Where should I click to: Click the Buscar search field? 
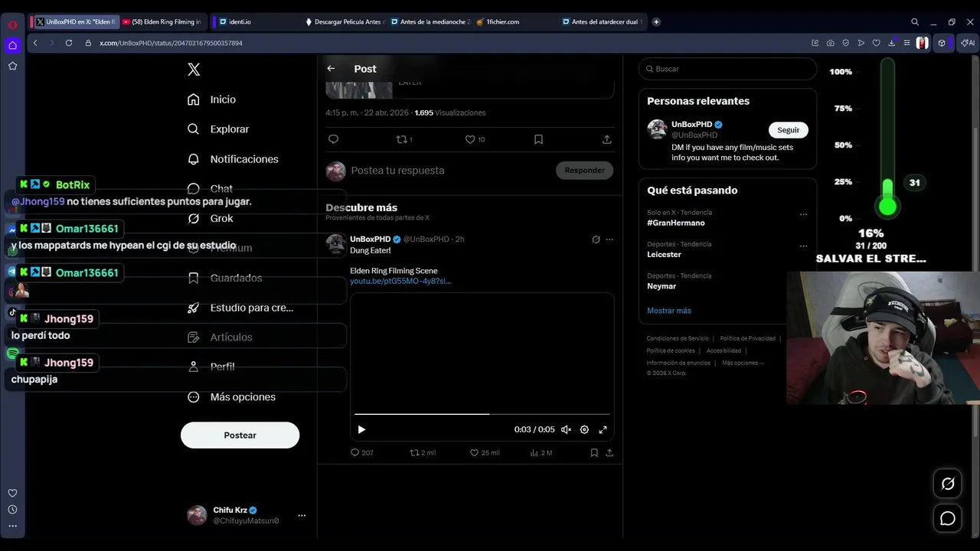coord(727,69)
